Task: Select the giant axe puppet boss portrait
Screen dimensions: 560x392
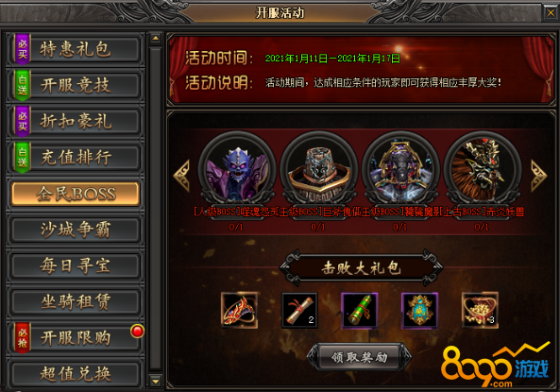Action: 319,170
